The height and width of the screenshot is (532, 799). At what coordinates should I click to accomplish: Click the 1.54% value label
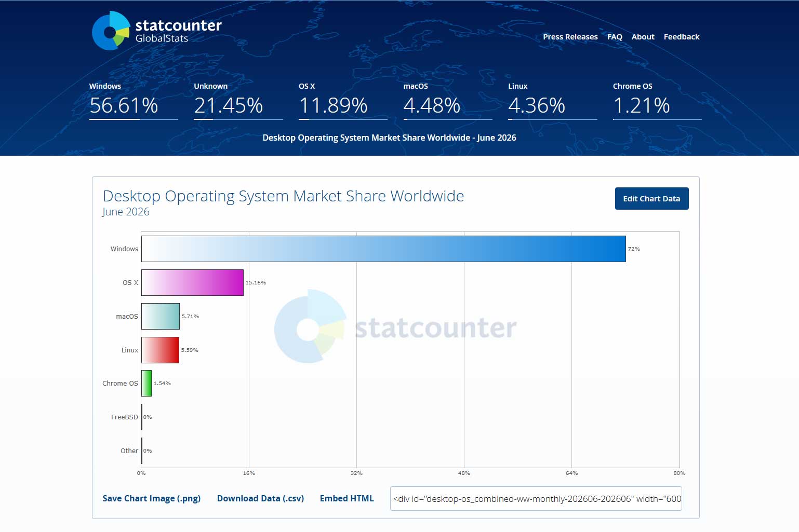coord(162,384)
